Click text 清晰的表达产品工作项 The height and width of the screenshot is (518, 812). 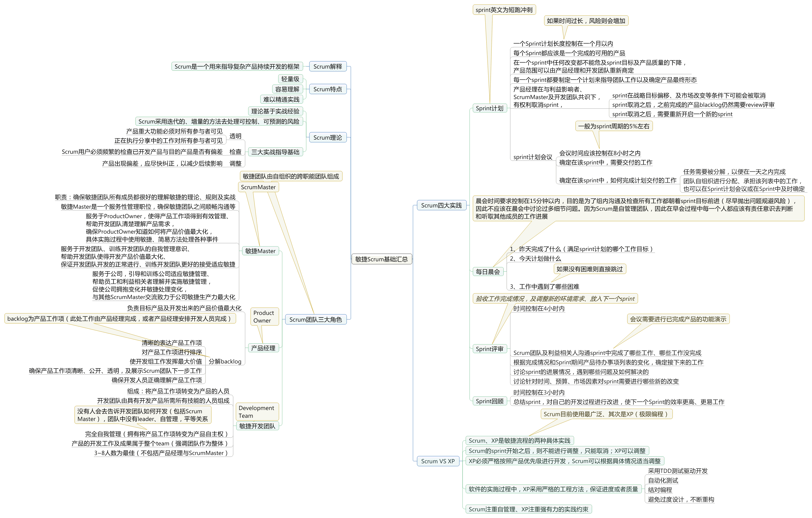pos(172,343)
